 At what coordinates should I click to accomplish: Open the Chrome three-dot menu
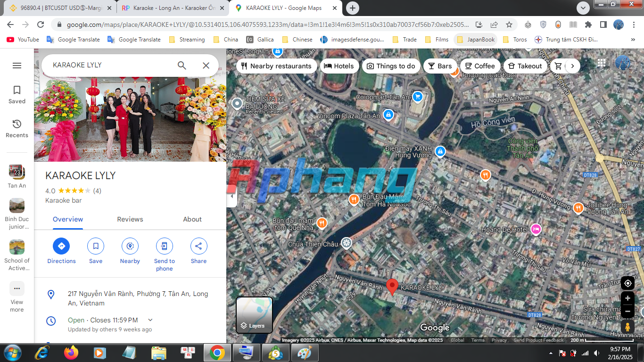(634, 25)
